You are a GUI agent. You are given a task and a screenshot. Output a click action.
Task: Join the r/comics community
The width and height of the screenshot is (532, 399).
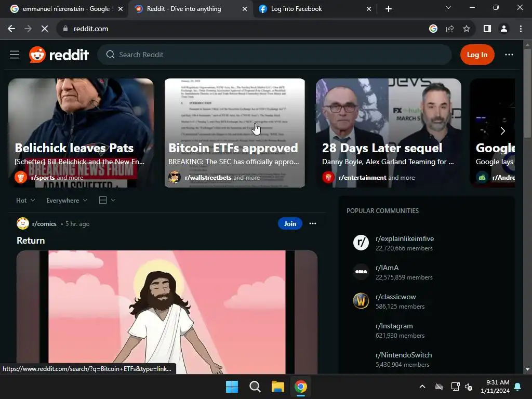[290, 223]
